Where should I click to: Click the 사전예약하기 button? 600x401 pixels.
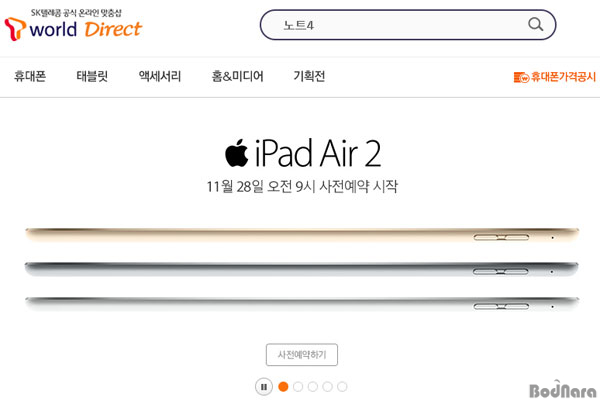(x=302, y=355)
